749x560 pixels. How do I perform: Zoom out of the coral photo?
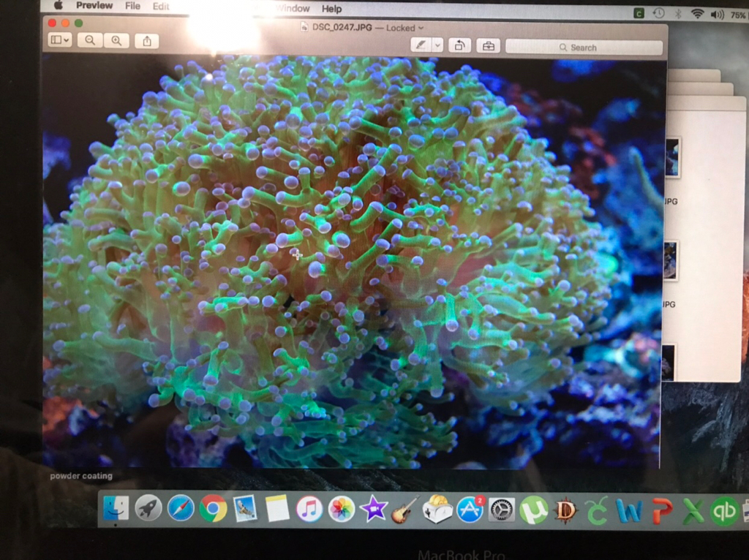point(90,41)
